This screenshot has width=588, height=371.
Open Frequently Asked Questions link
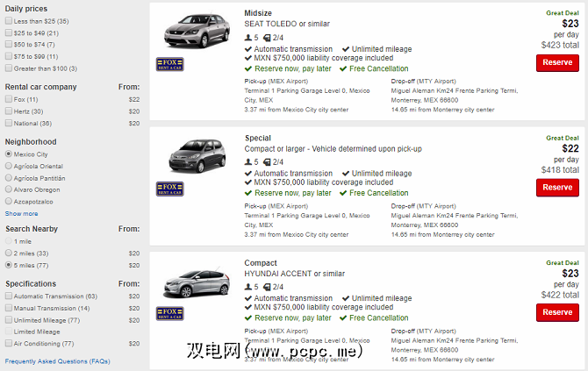coord(57,361)
